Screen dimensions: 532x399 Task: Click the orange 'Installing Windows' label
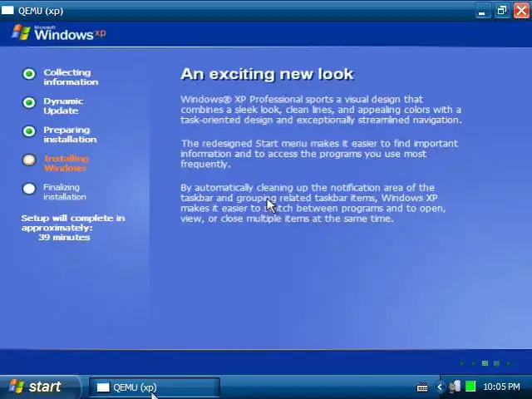(66, 163)
